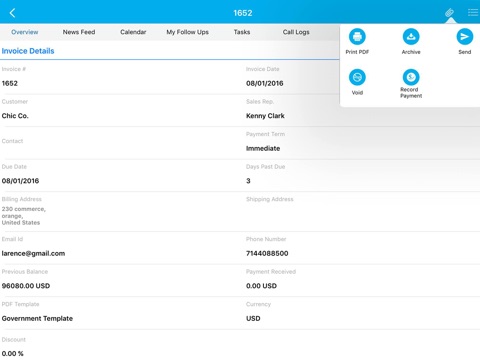Tap the empty Contact field
Screen dimensions: 480x360
122,143
